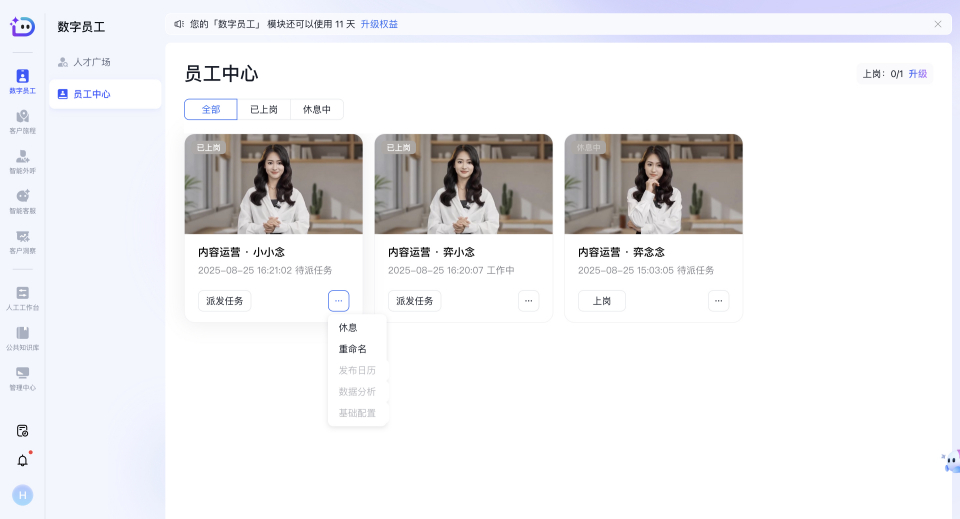The image size is (960, 519).
Task: Choose 重命名 in the dropdown menu
Action: (x=353, y=349)
